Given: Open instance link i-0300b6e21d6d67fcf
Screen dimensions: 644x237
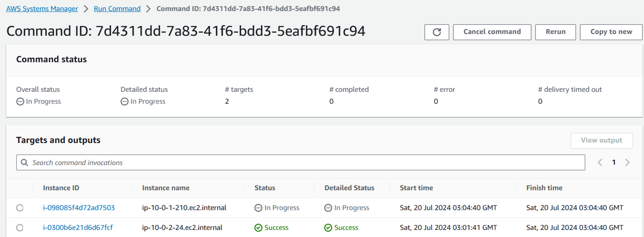Looking at the screenshot, I should pyautogui.click(x=78, y=228).
